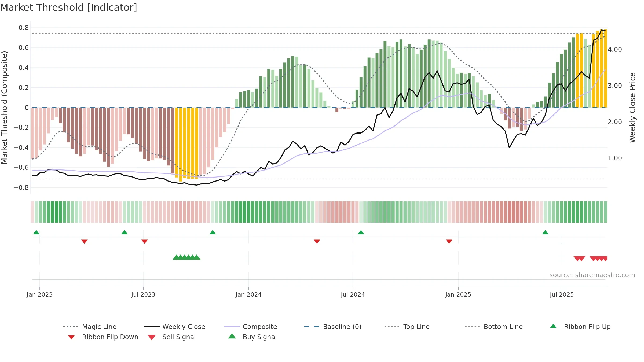
Task: Toggle the Sell Signal legend entry
Action: pos(172,337)
